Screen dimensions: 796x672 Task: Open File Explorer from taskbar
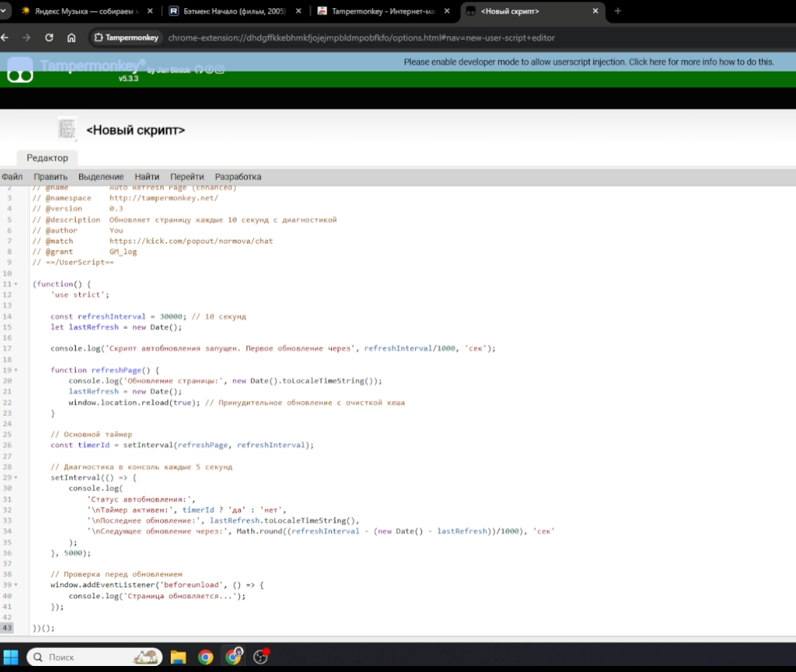(178, 657)
